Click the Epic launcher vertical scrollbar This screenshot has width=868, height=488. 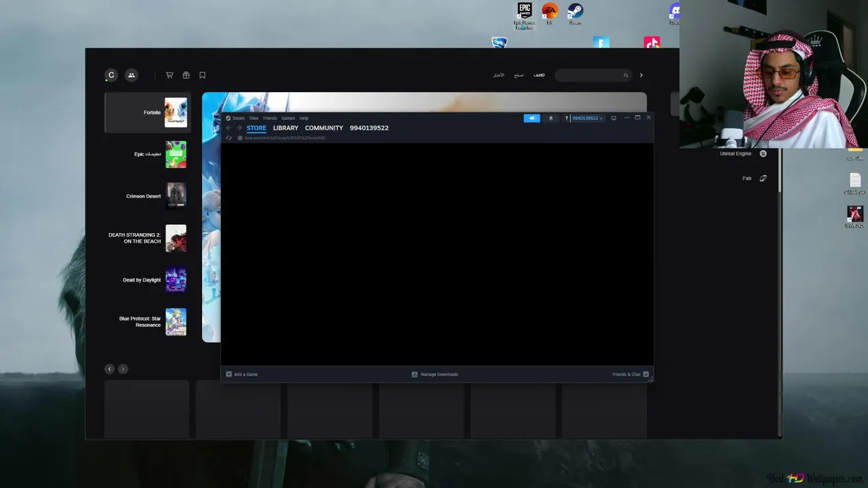780,169
